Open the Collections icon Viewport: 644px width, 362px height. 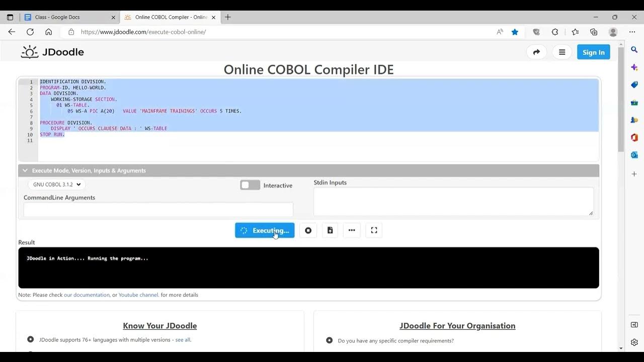594,32
